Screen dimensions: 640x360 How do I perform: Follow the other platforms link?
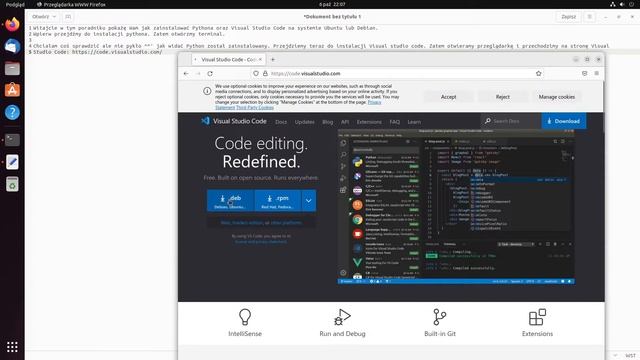tap(286, 223)
